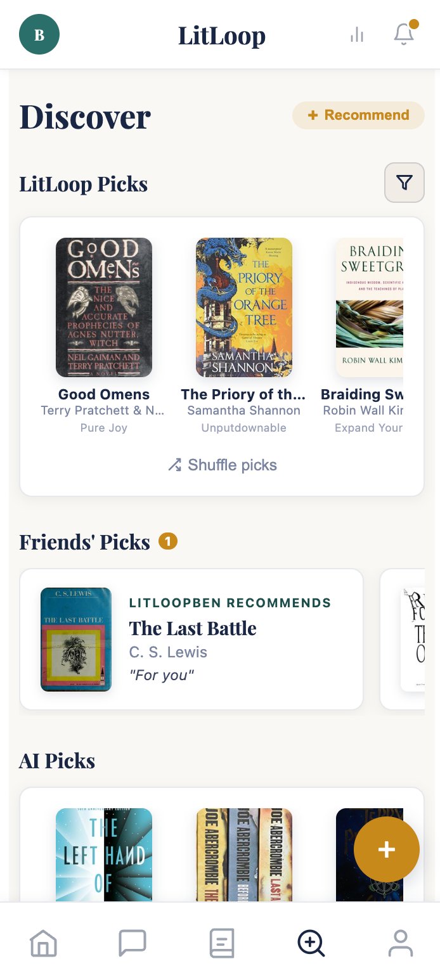
Task: Open the Good Omens book cover
Action: 104,307
